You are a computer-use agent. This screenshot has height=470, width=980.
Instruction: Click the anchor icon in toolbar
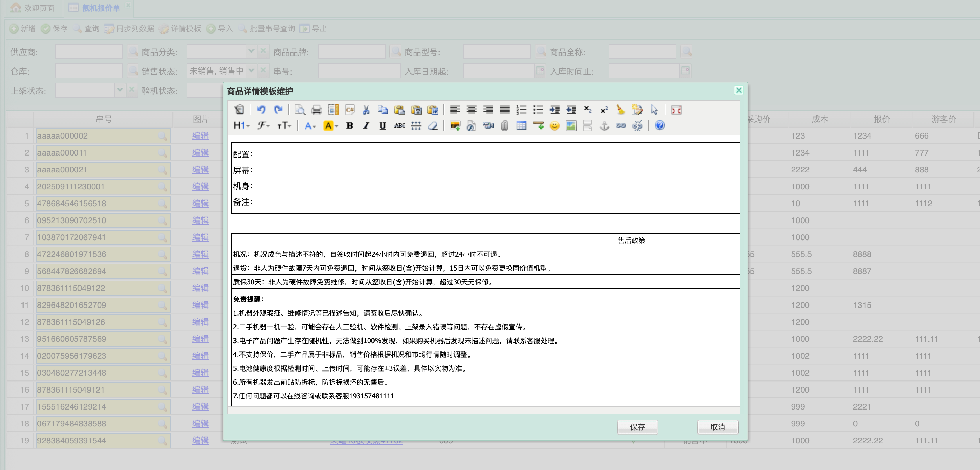point(604,125)
